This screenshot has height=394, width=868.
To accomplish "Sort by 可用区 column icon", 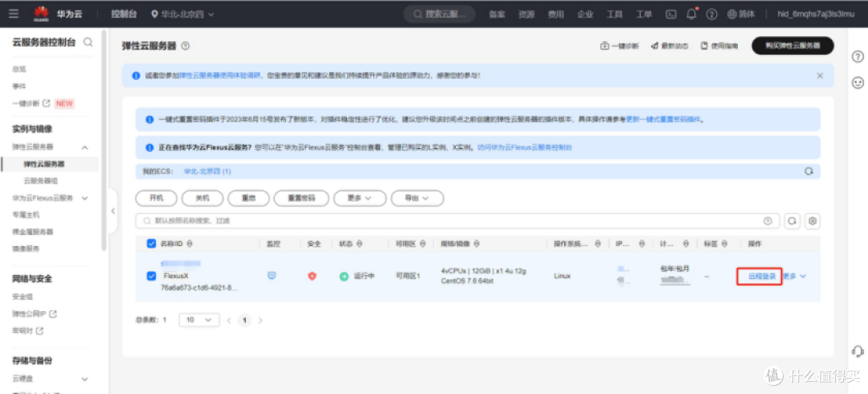I will click(x=423, y=244).
